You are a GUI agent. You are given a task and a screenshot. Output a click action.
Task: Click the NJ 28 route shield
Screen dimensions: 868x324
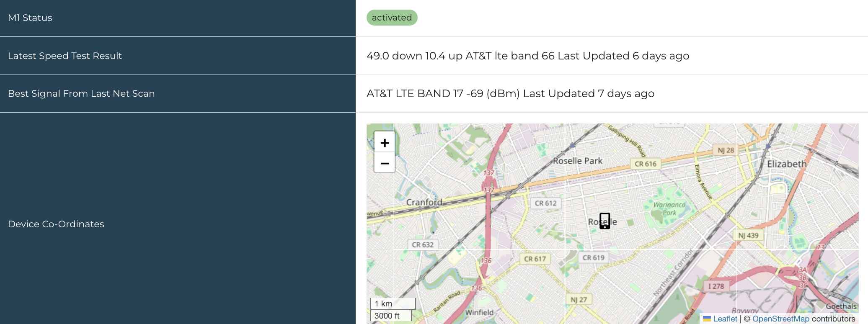pyautogui.click(x=726, y=150)
